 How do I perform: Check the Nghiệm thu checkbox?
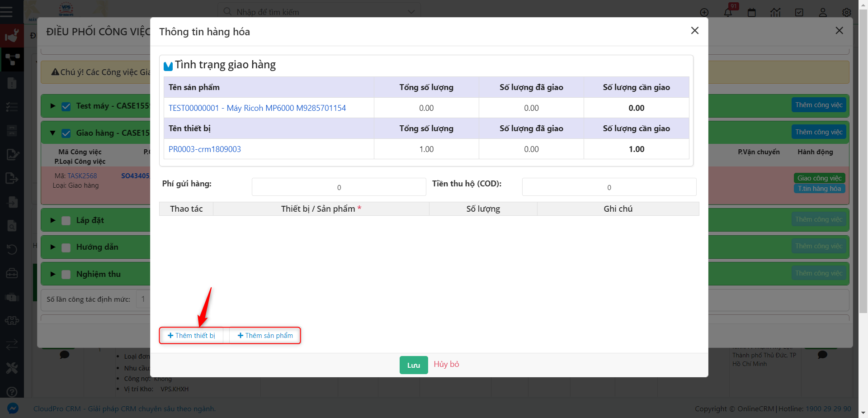66,275
